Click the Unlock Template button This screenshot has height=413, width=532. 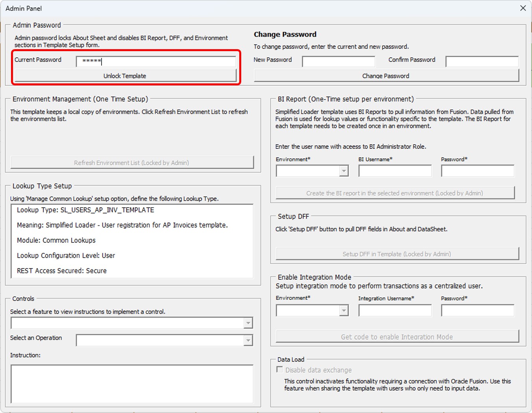(x=125, y=76)
